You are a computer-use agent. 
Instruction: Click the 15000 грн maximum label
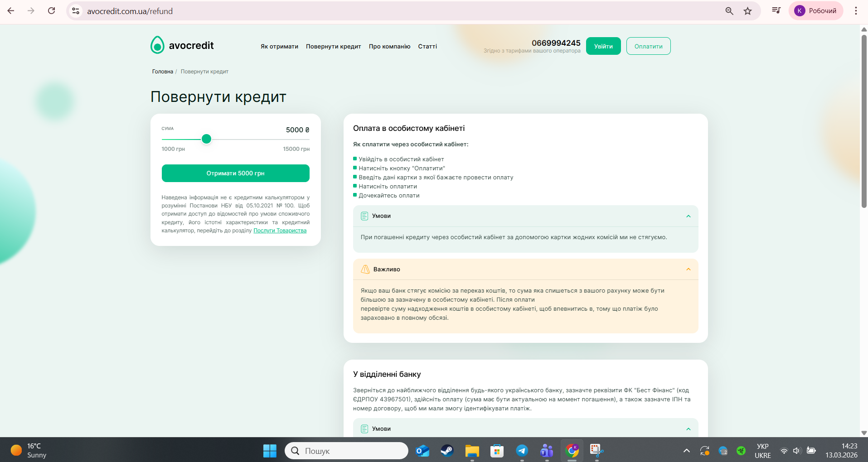pos(296,149)
